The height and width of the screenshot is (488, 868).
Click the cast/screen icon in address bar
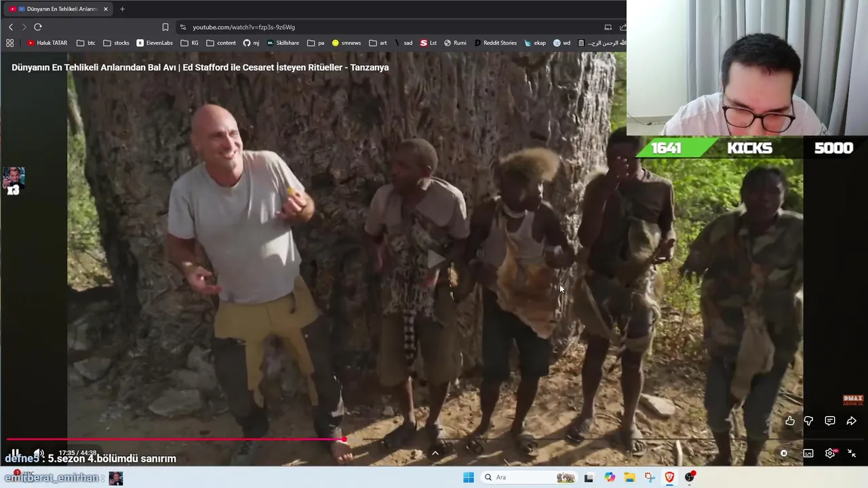(608, 27)
